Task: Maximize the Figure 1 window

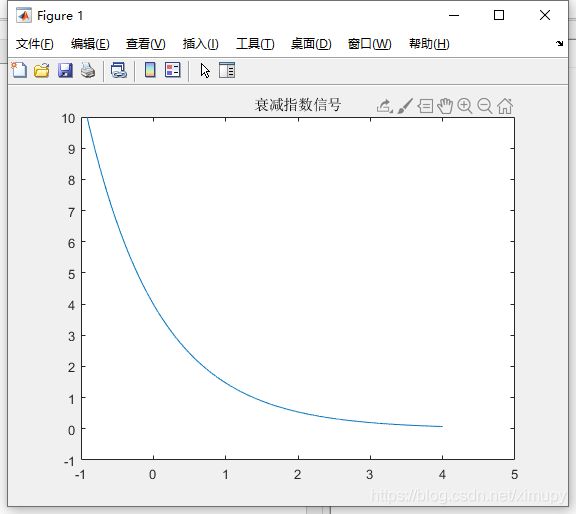Action: point(498,15)
